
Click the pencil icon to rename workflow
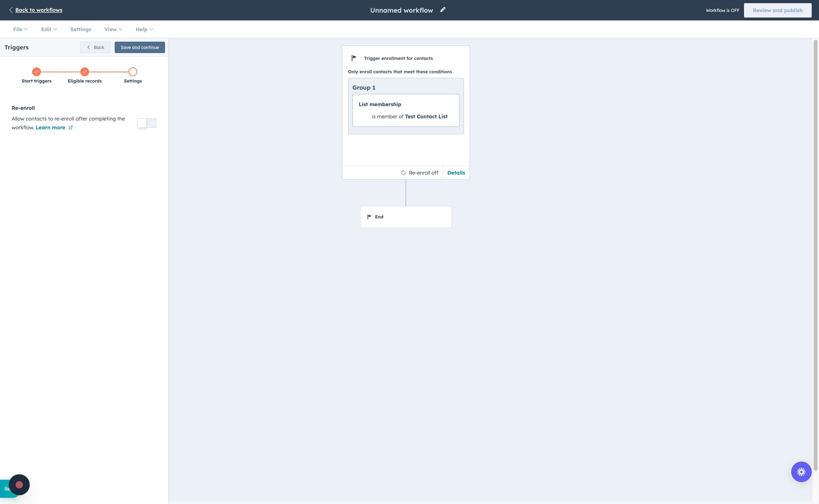[x=443, y=10]
